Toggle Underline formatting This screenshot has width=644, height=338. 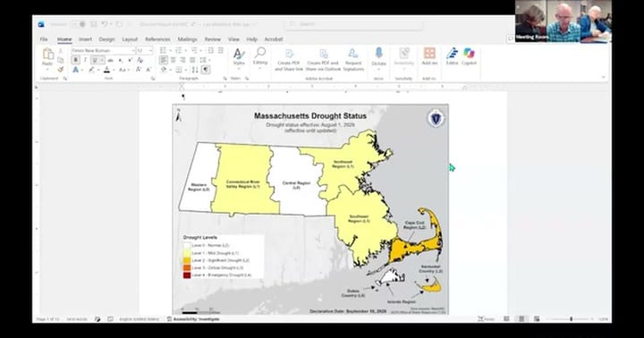(x=95, y=60)
